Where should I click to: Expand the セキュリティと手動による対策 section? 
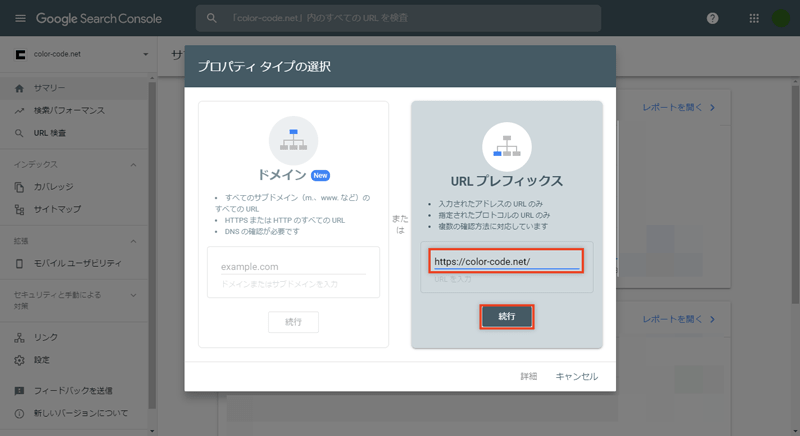tap(134, 295)
